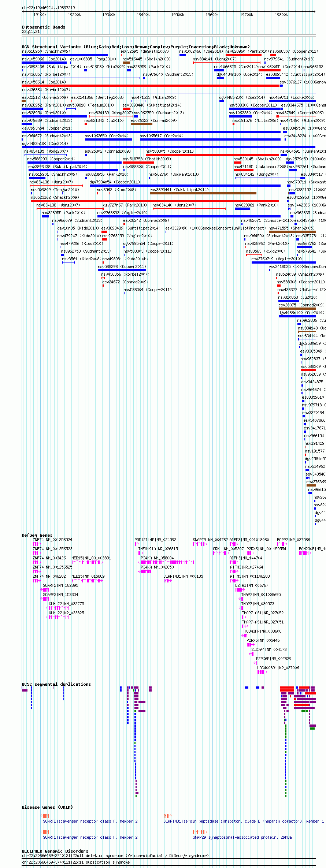Click variant esv2763693 (Vogler2010)

189,216
